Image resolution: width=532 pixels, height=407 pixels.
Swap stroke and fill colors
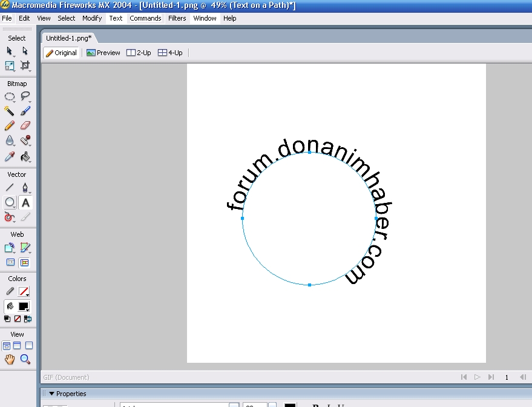point(28,319)
